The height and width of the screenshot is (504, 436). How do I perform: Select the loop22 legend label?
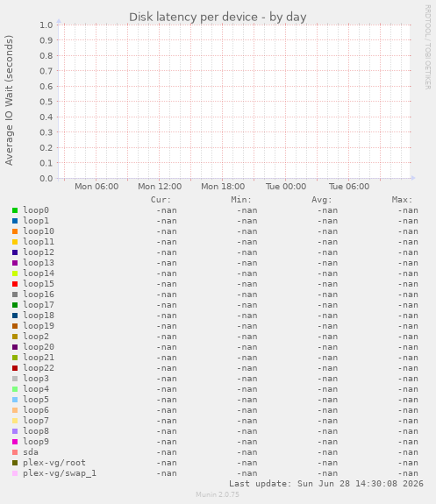tap(39, 368)
